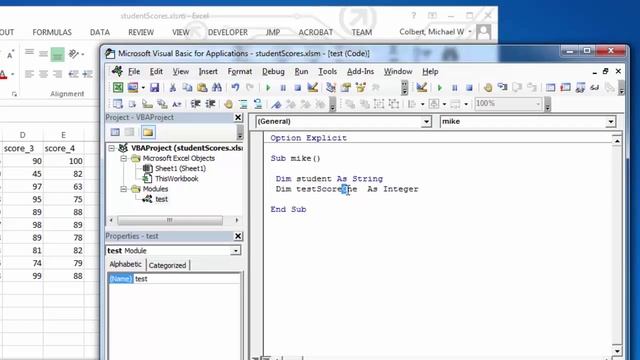Toggle bookmark with the blue flag icon
Viewport: 640px width, 360px height.
[x=276, y=104]
